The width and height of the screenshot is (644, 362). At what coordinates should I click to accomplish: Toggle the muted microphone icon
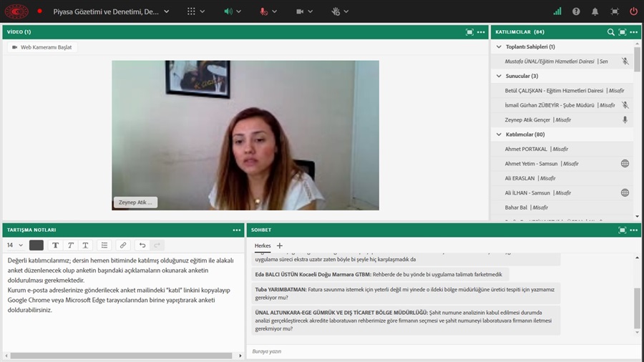pyautogui.click(x=263, y=11)
